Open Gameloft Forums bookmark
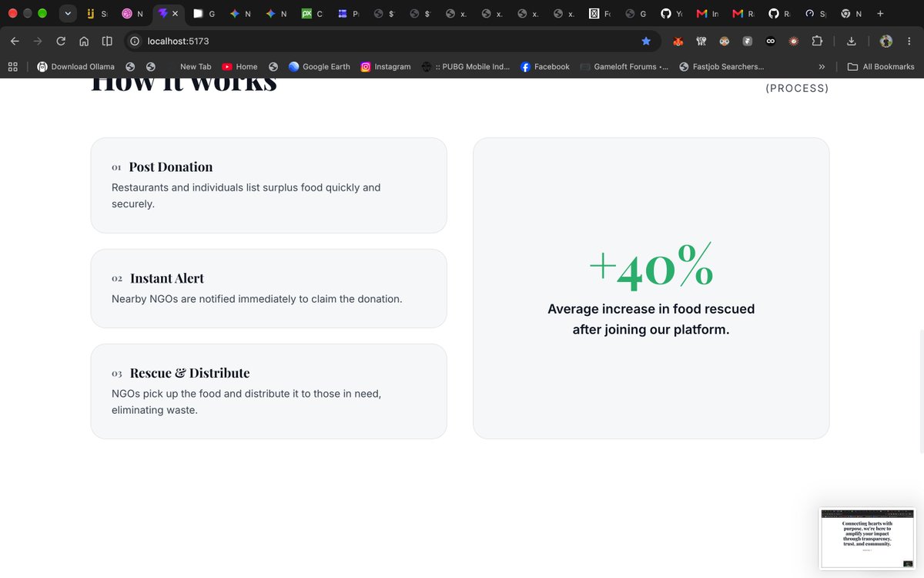The width and height of the screenshot is (924, 578). (x=624, y=67)
